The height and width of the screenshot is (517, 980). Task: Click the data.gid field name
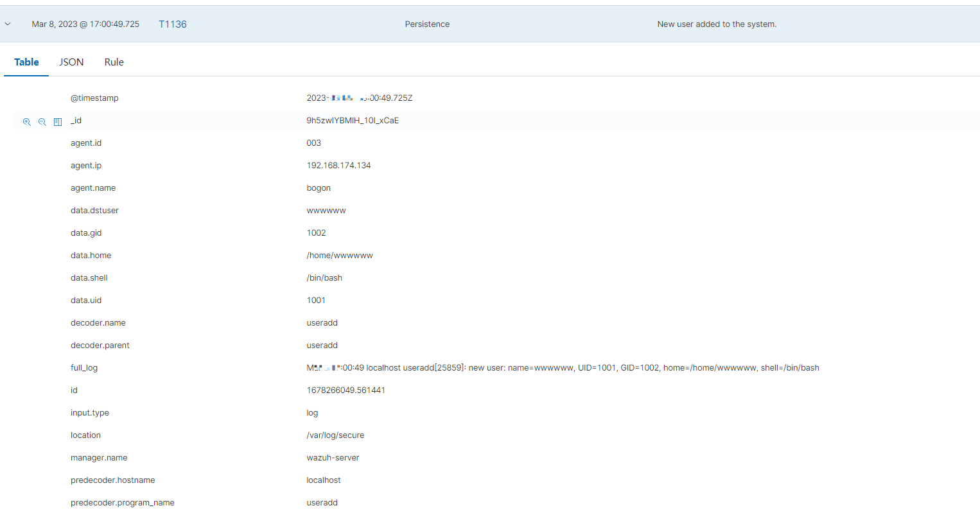click(x=86, y=233)
